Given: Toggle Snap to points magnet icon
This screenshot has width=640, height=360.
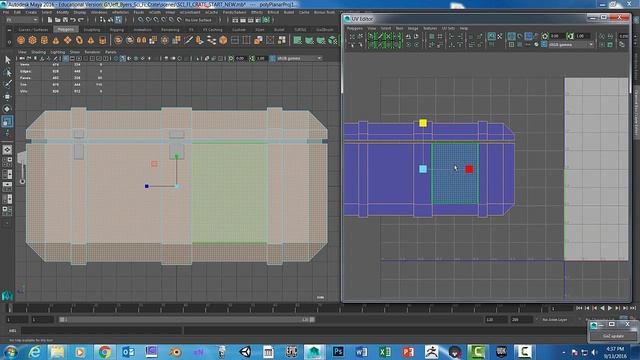Looking at the screenshot, I should point(156,20).
